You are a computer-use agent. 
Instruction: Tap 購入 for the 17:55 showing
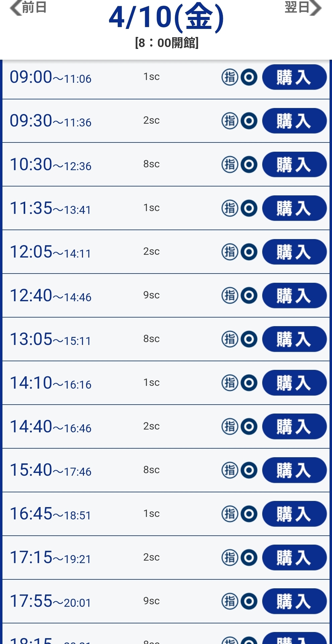coord(294,602)
